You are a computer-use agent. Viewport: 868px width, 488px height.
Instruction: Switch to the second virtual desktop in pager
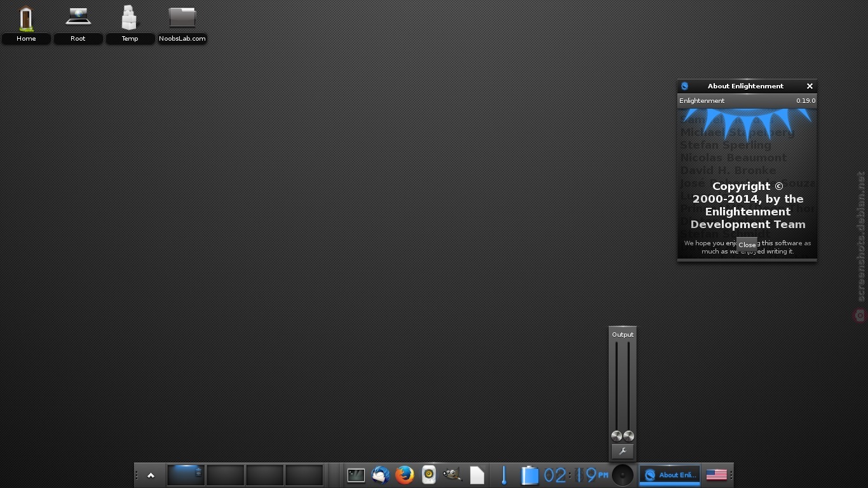coord(226,475)
